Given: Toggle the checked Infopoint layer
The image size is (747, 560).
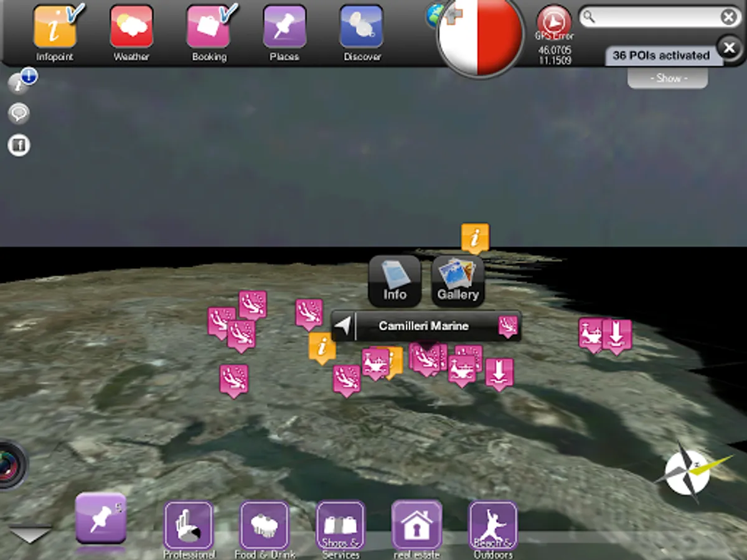Looking at the screenshot, I should pos(55,27).
